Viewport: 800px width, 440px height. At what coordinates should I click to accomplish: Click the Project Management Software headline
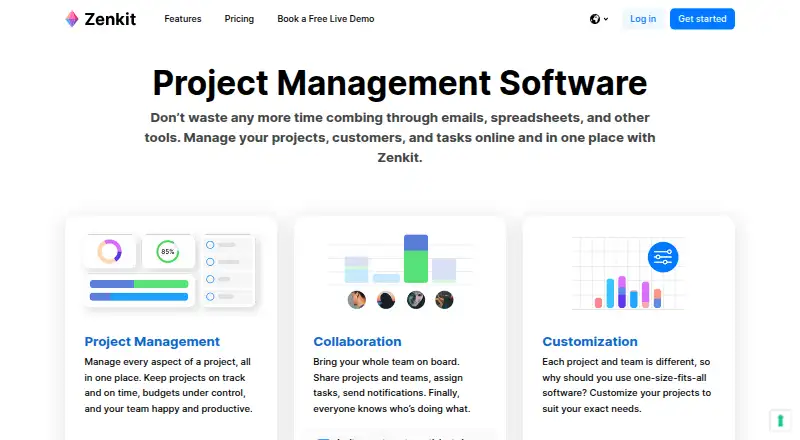click(400, 83)
